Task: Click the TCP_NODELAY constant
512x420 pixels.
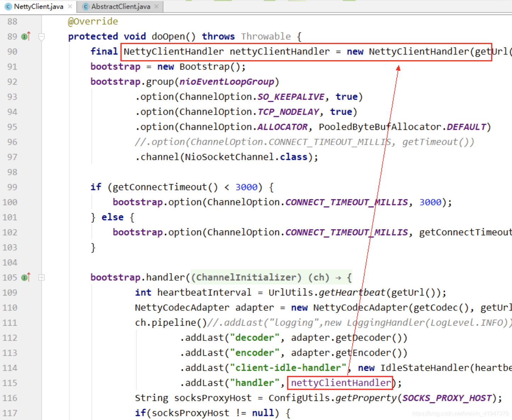Action: pyautogui.click(x=288, y=112)
